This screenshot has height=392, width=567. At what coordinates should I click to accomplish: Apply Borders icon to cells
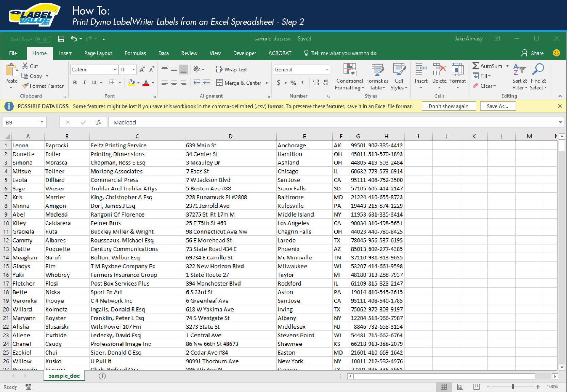pos(112,83)
